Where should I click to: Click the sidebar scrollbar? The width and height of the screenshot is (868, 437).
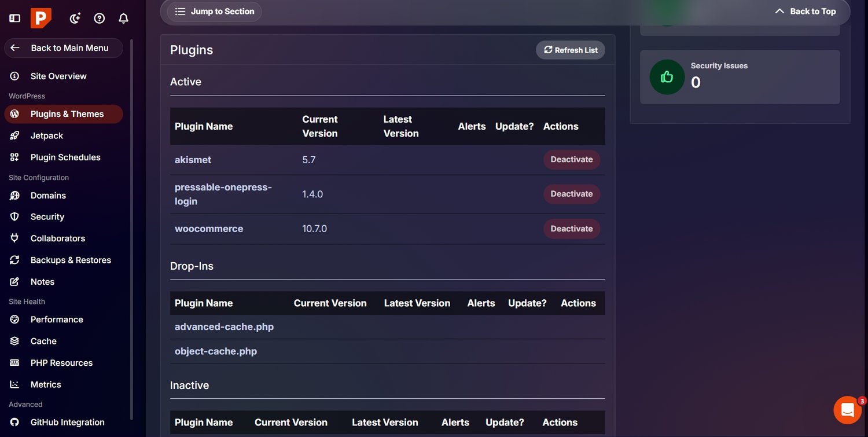pyautogui.click(x=131, y=229)
